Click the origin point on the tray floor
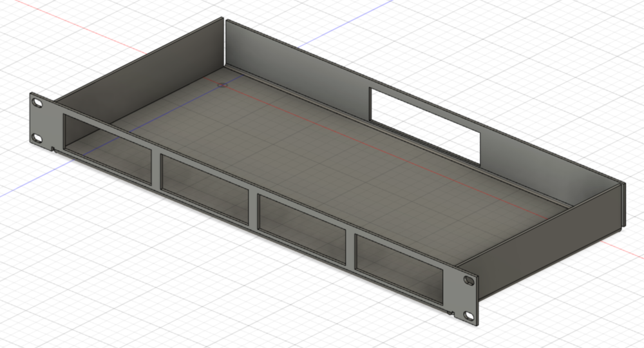The image size is (644, 348). click(222, 84)
